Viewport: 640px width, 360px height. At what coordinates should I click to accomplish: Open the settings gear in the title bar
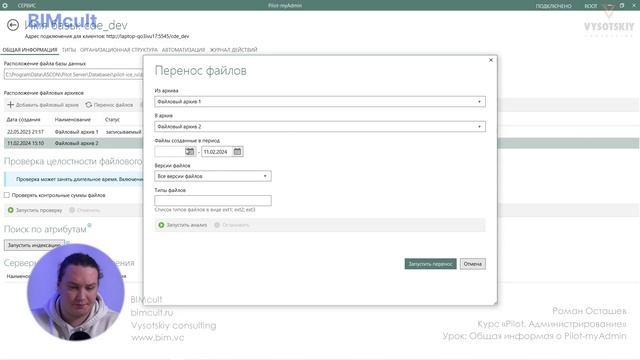click(x=5, y=5)
